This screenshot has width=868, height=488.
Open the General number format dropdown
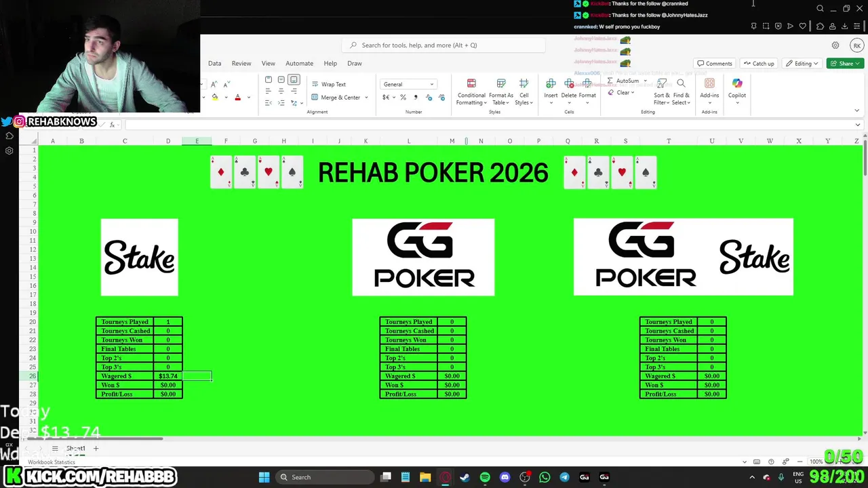pyautogui.click(x=409, y=84)
